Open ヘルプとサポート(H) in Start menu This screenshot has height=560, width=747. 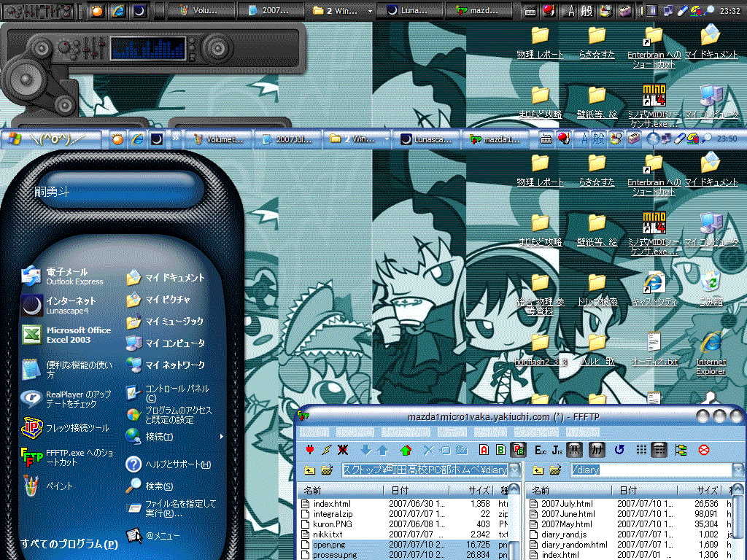point(169,464)
